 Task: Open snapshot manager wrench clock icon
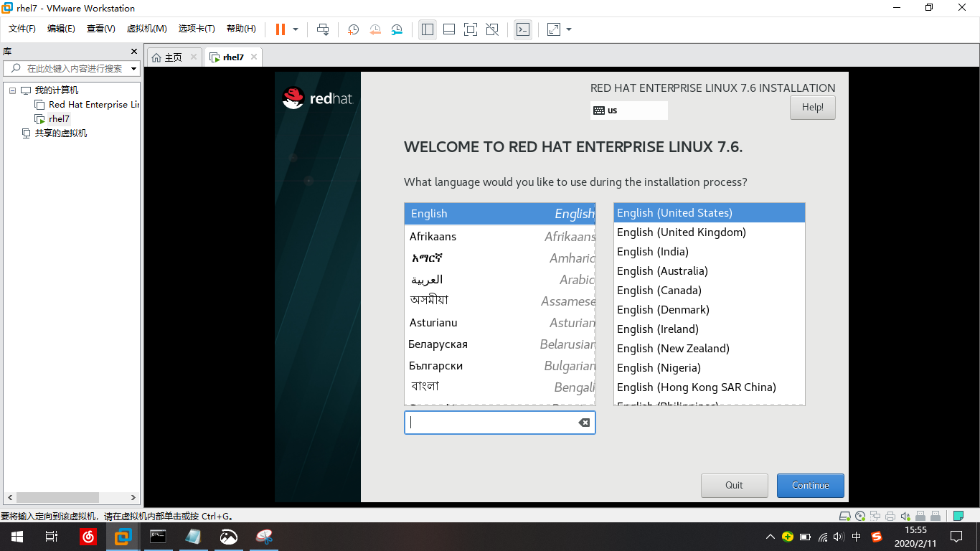[x=397, y=29]
